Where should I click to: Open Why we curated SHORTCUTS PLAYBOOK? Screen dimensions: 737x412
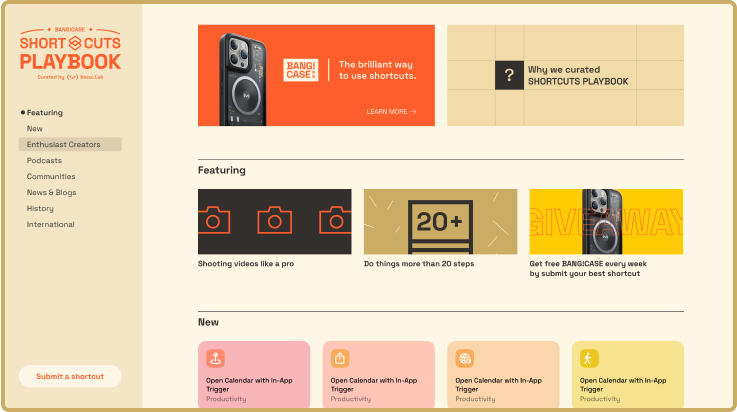pos(565,75)
